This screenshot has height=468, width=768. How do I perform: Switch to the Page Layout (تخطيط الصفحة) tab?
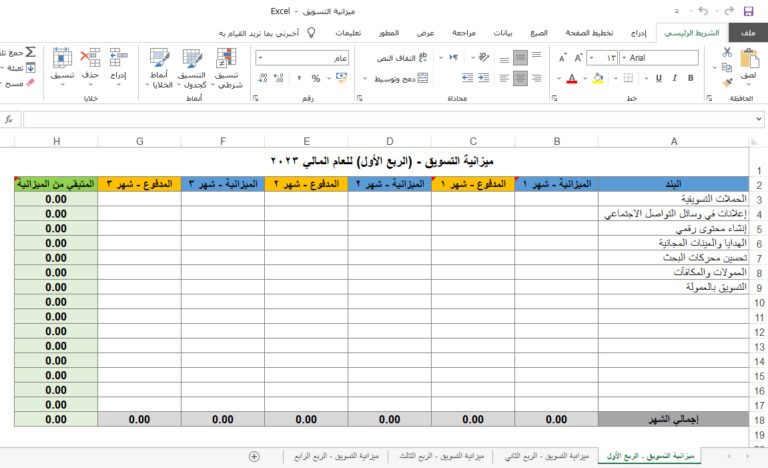[589, 33]
